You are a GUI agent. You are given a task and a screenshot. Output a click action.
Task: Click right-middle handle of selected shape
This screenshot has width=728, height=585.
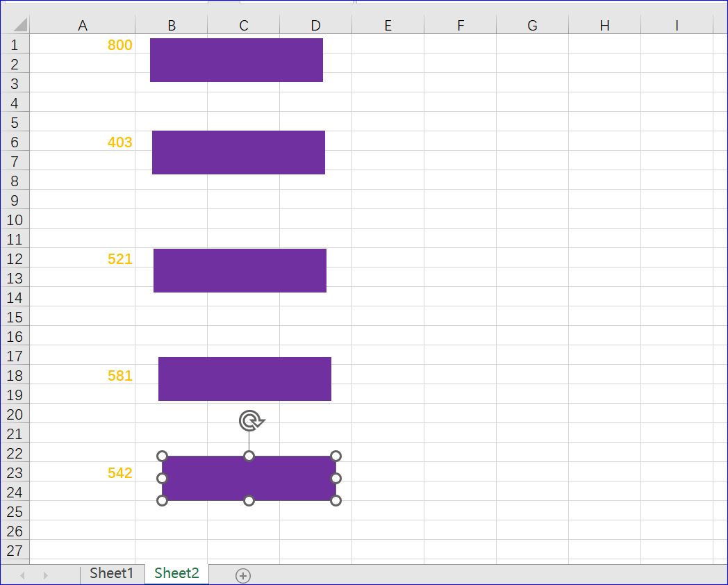336,478
